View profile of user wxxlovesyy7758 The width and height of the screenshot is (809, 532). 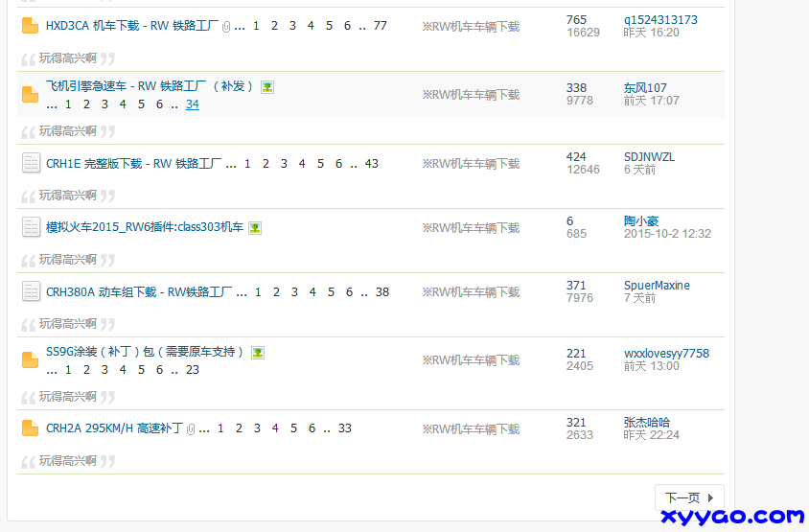[x=666, y=354]
